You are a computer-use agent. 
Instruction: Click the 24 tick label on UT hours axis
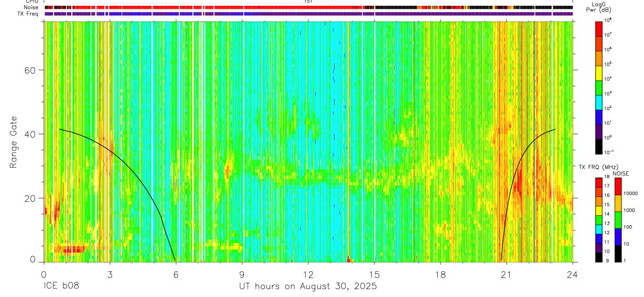(x=573, y=274)
